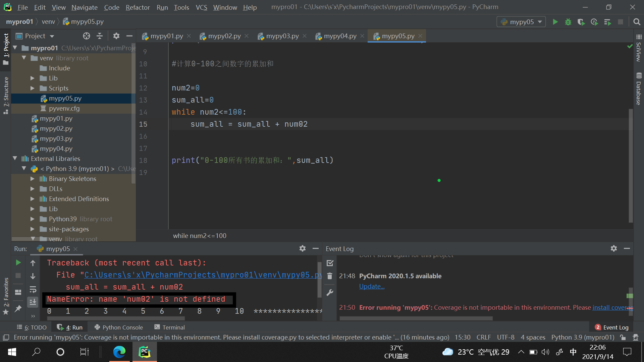Expand the Extended Definitions node
Viewport: 644px width, 362px height.
[x=33, y=199]
